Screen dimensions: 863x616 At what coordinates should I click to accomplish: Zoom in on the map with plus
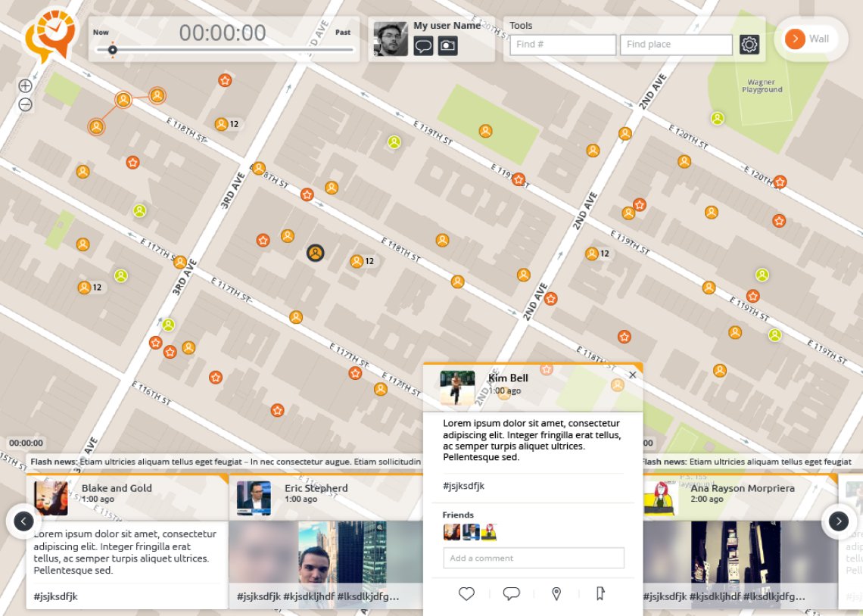point(25,86)
